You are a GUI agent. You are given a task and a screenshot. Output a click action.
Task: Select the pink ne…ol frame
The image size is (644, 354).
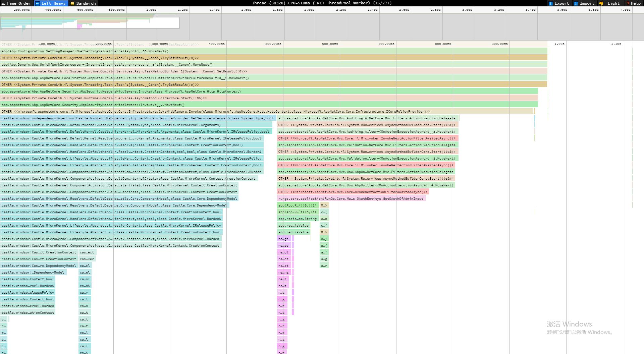point(284,252)
